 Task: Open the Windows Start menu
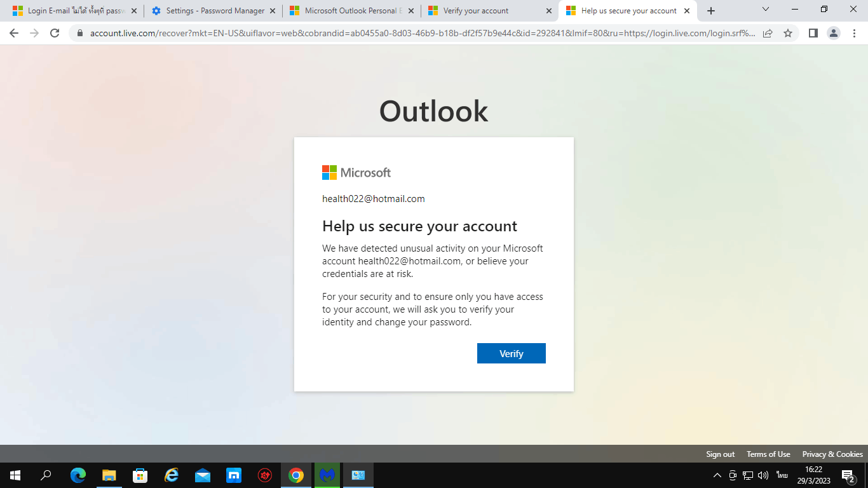(15, 475)
